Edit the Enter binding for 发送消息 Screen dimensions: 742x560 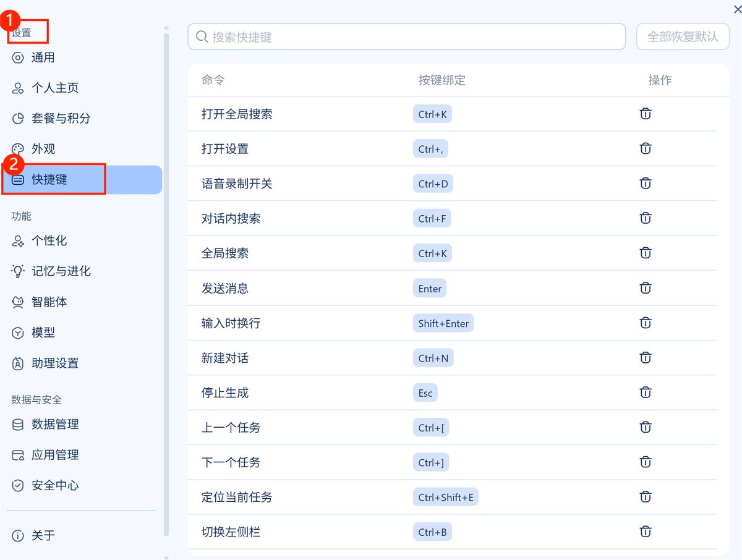[x=430, y=288]
